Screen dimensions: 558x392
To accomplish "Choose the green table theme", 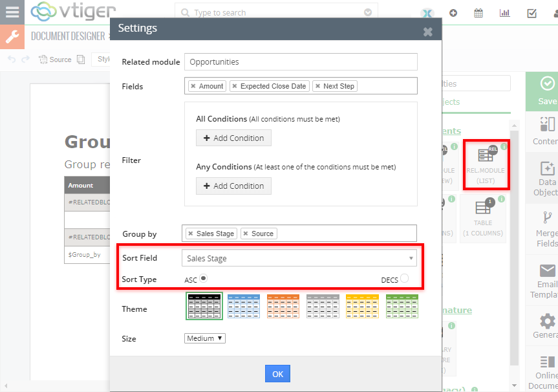I will (402, 306).
